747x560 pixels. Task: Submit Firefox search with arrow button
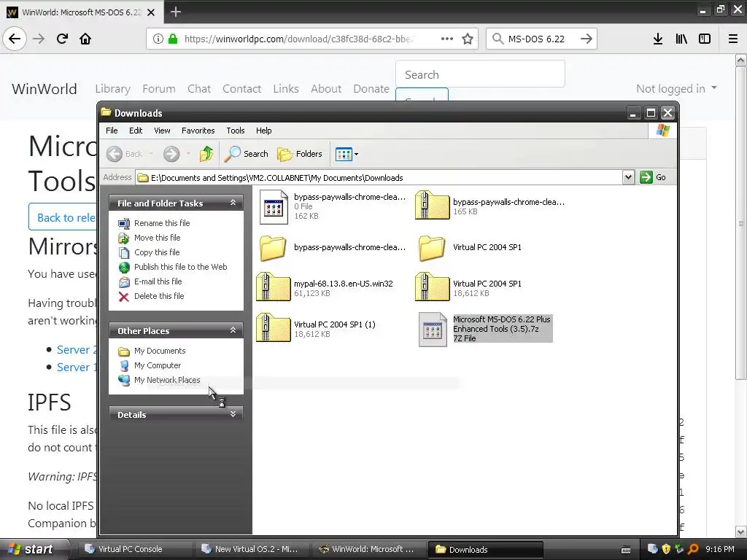pyautogui.click(x=587, y=39)
